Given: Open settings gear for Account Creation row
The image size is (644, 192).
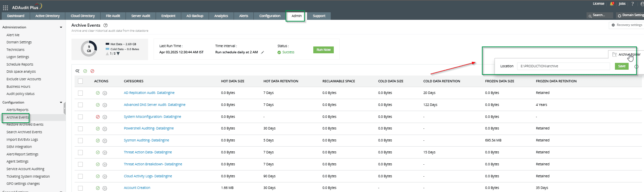Looking at the screenshot, I should [105, 188].
